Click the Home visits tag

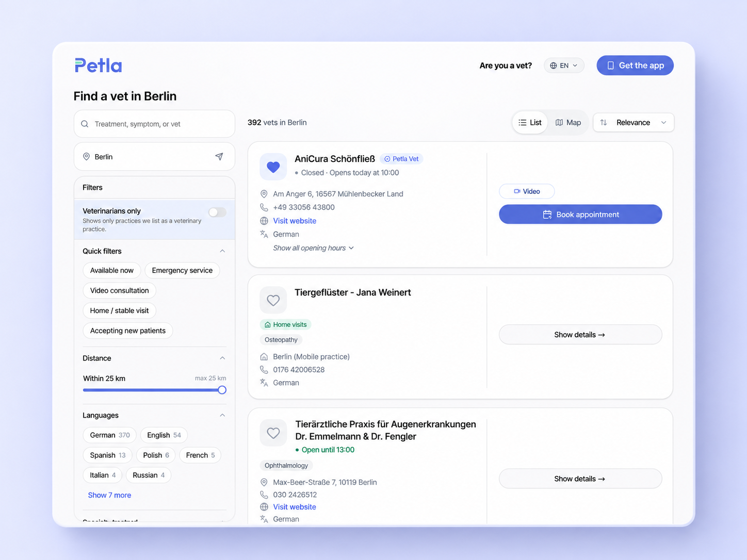(286, 324)
